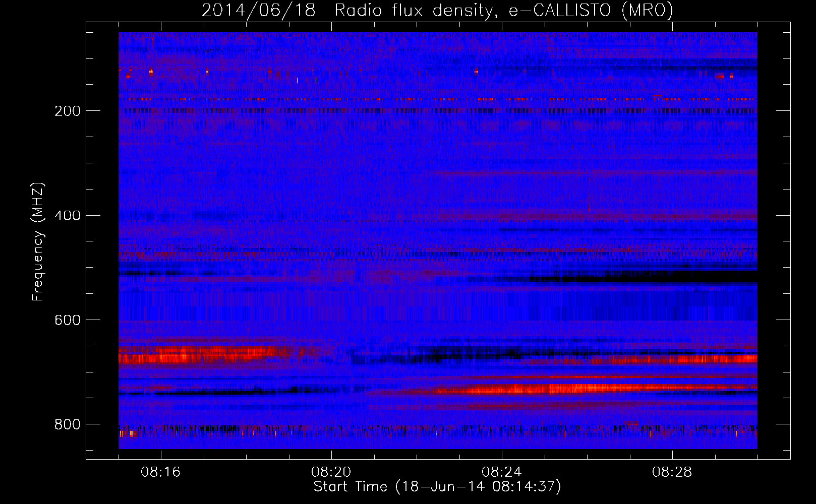
Task: Pick the "600" frequency tick label
Action: click(x=68, y=321)
